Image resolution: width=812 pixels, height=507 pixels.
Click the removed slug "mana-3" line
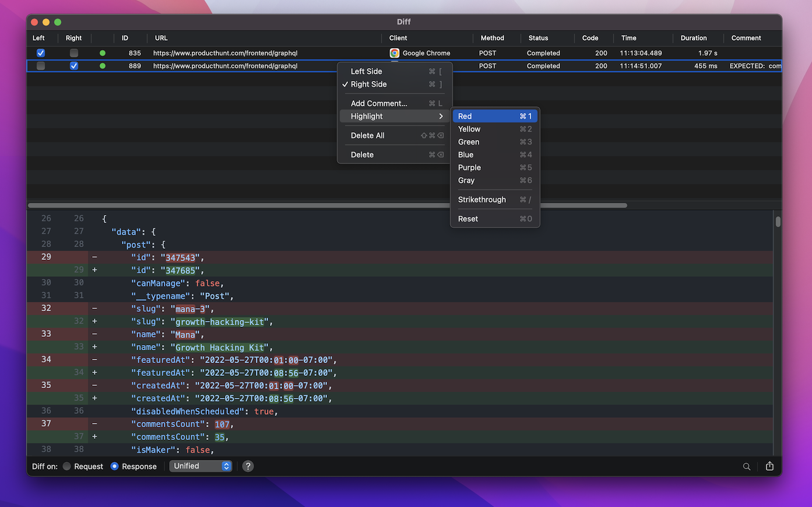point(400,308)
